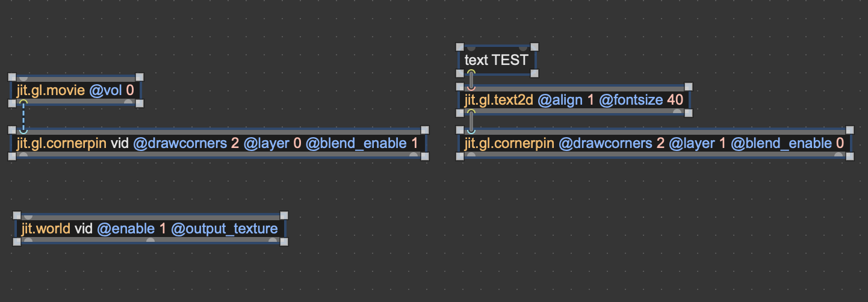This screenshot has height=302, width=868.
Task: Click the jit.world object's right outlet
Action: pyautogui.click(x=273, y=241)
